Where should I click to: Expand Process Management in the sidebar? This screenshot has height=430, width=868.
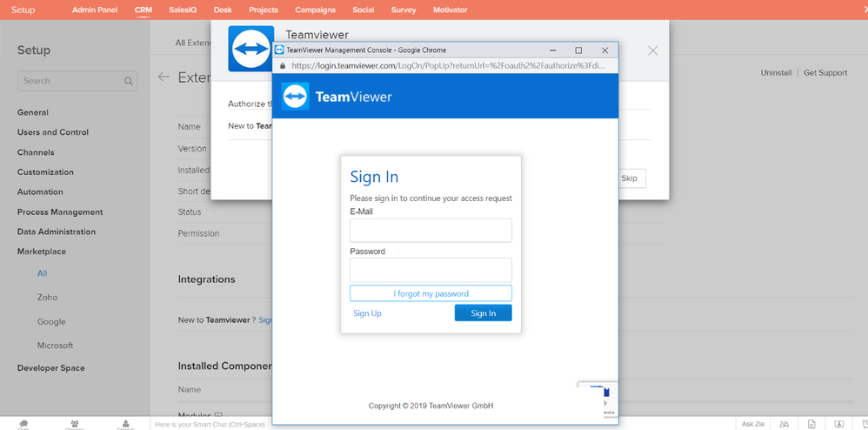[x=60, y=212]
